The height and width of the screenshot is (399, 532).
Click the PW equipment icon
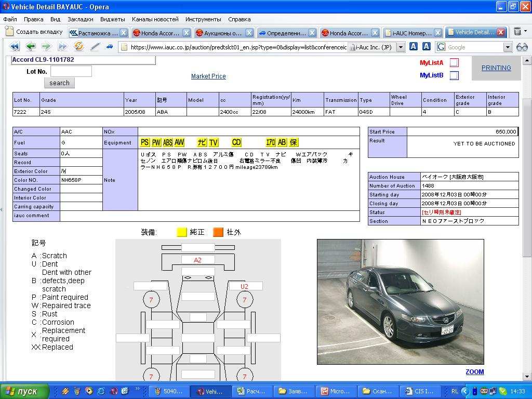coord(156,142)
